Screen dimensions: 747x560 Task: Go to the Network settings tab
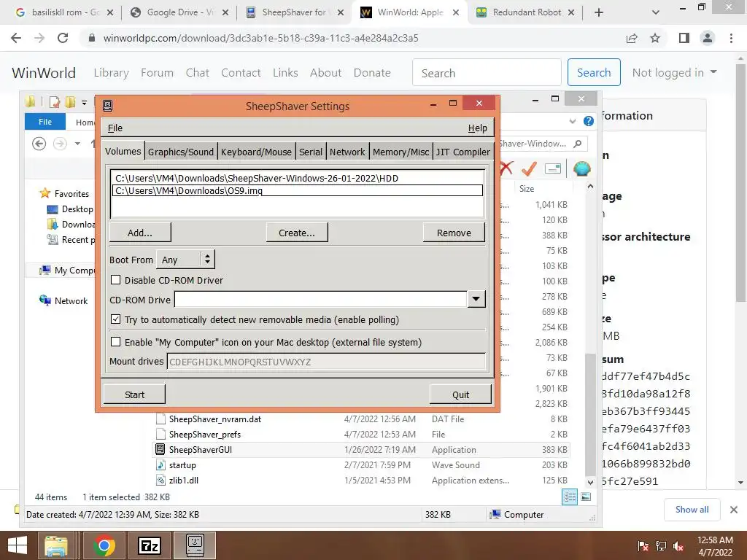tap(347, 152)
